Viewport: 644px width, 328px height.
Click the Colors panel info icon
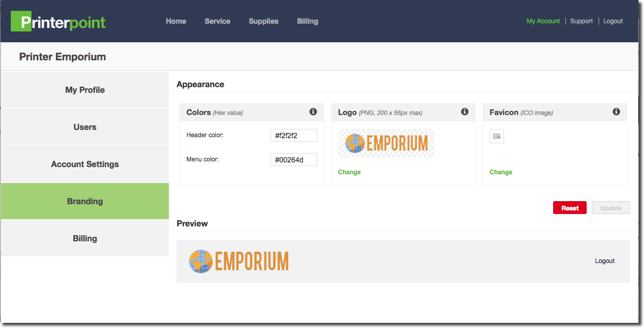pyautogui.click(x=313, y=112)
